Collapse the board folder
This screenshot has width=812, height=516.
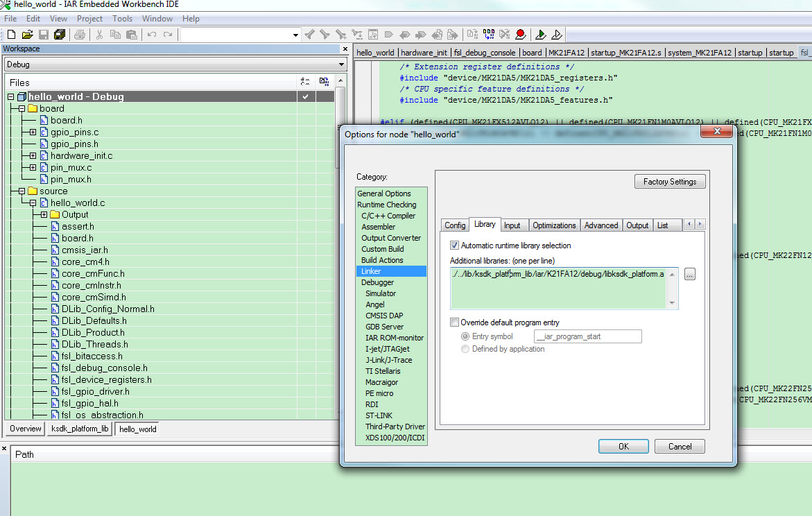[x=21, y=108]
